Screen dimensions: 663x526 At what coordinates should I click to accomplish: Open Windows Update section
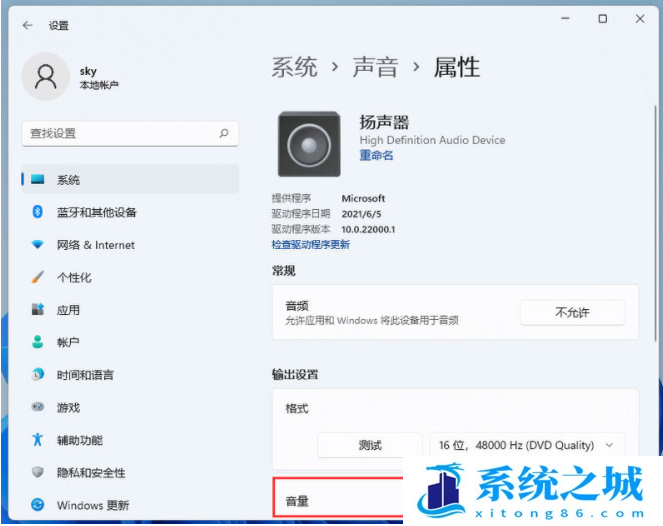[x=92, y=505]
